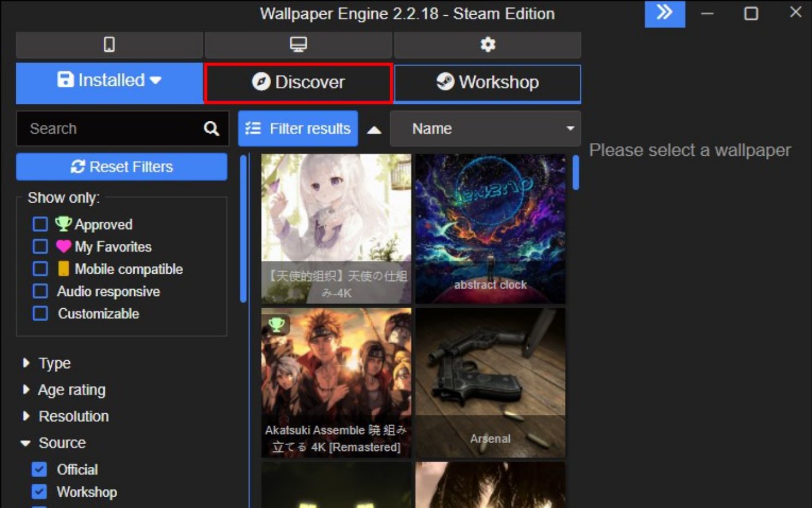812x508 pixels.
Task: Click the search magnifier icon
Action: (x=211, y=129)
